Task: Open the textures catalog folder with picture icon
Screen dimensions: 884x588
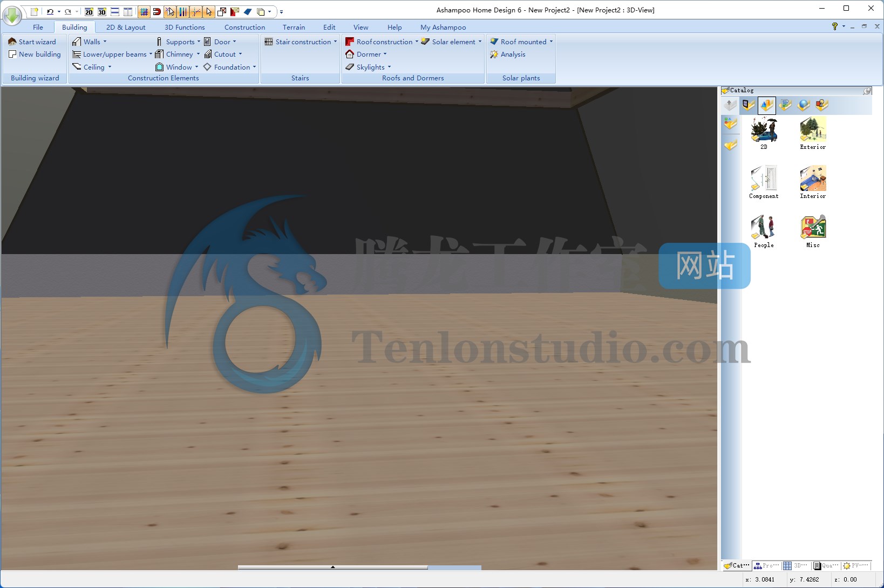Action: [x=785, y=105]
